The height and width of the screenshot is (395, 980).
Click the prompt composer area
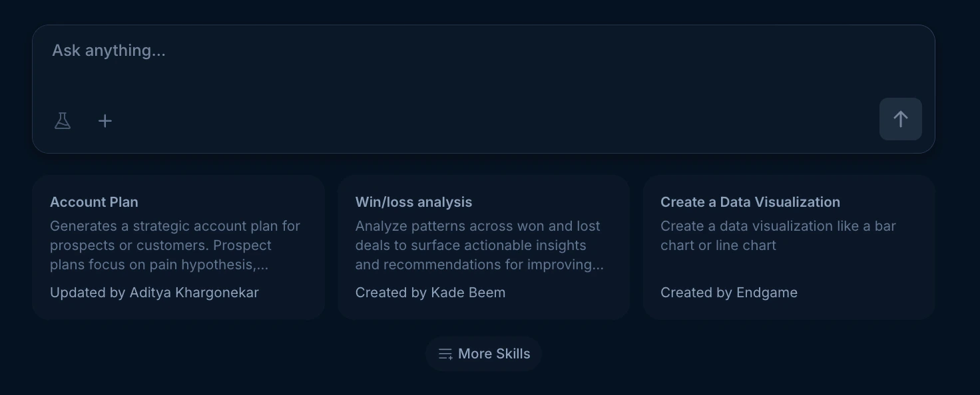[484, 73]
